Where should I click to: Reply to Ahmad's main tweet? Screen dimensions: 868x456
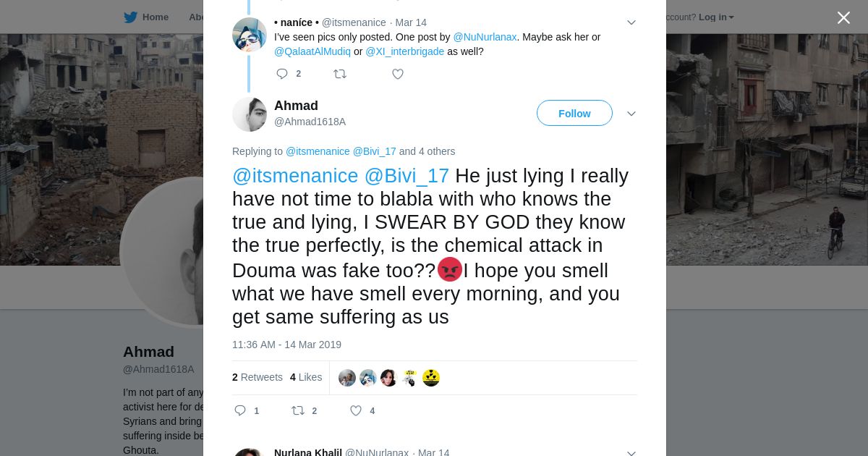pos(241,410)
